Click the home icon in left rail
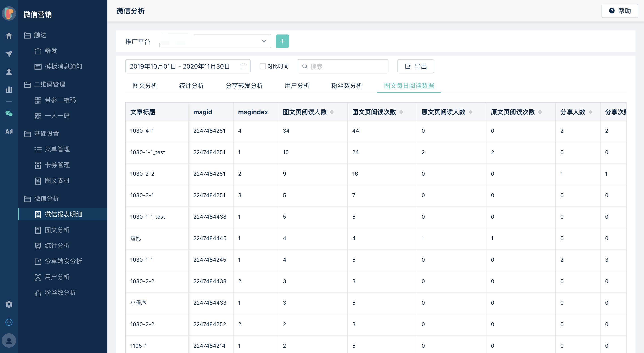 [9, 36]
